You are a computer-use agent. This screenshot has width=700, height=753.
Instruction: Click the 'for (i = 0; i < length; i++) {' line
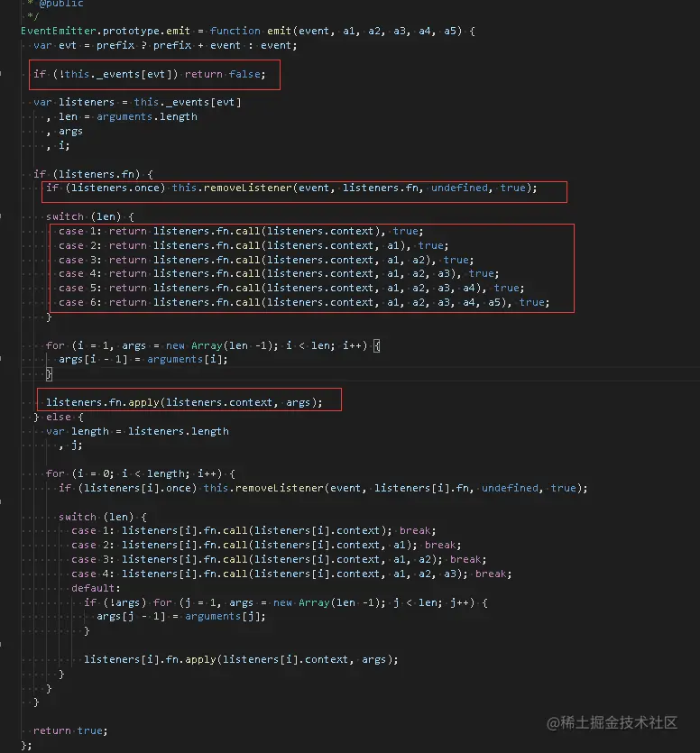tap(141, 473)
